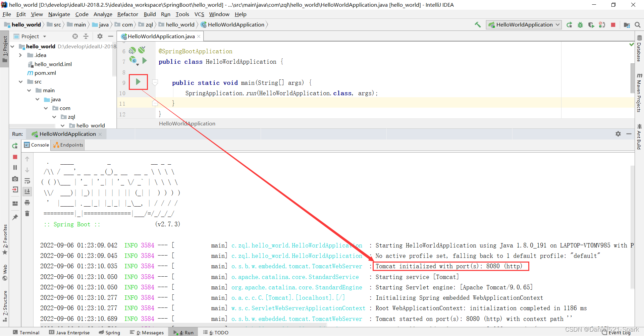
Task: Rerun application in the Run panel
Action: (15, 146)
